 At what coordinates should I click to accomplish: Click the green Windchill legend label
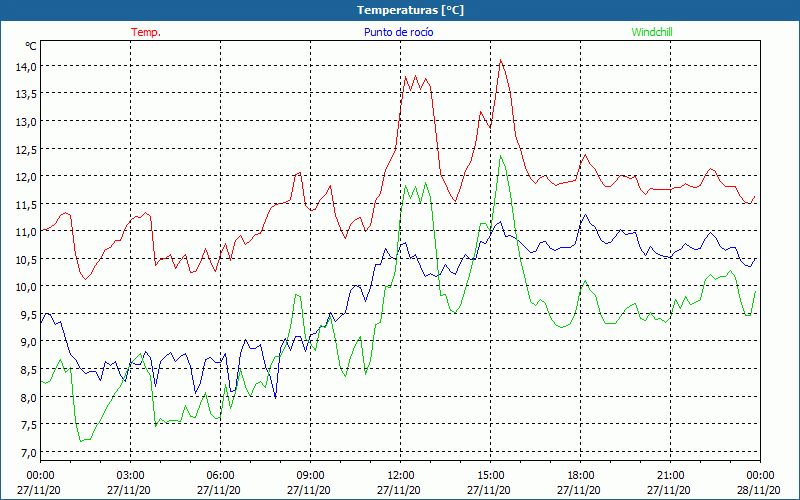(x=652, y=32)
